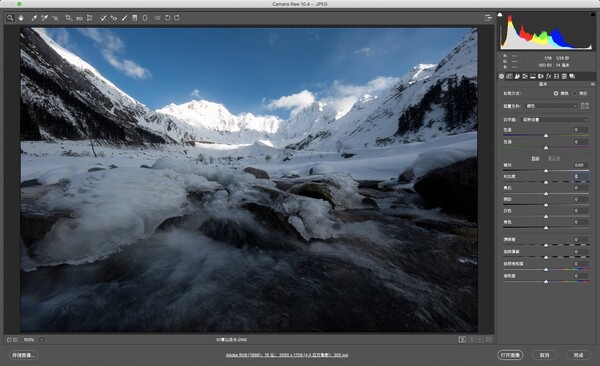Select the Black & White treatment radio button

[575, 93]
